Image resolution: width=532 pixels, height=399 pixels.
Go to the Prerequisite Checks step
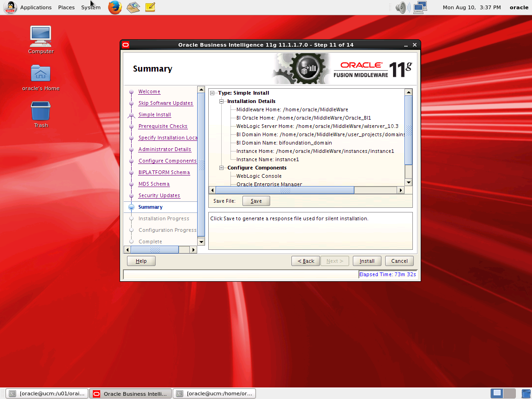click(163, 126)
